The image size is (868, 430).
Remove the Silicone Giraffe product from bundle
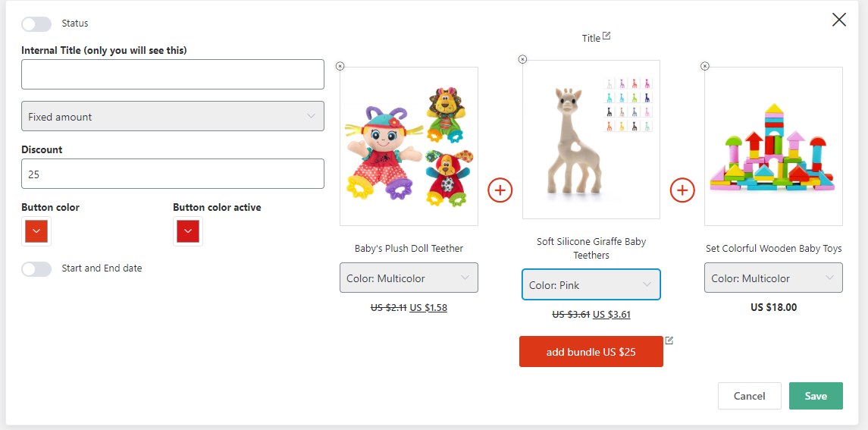point(522,59)
